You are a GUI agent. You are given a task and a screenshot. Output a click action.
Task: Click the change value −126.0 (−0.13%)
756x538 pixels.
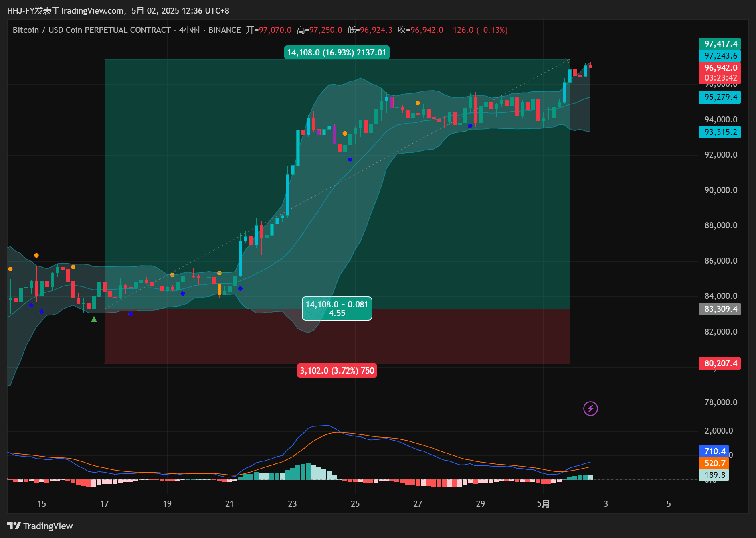tap(478, 30)
